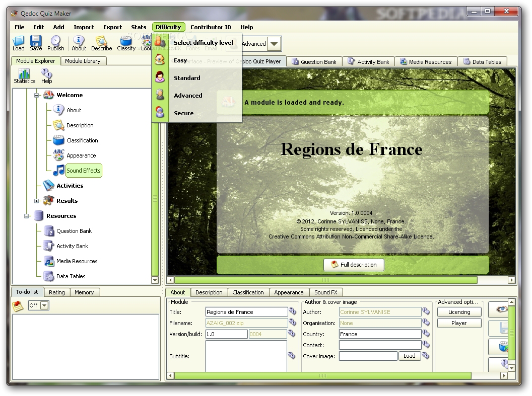Click the Licencing button

pos(459,312)
